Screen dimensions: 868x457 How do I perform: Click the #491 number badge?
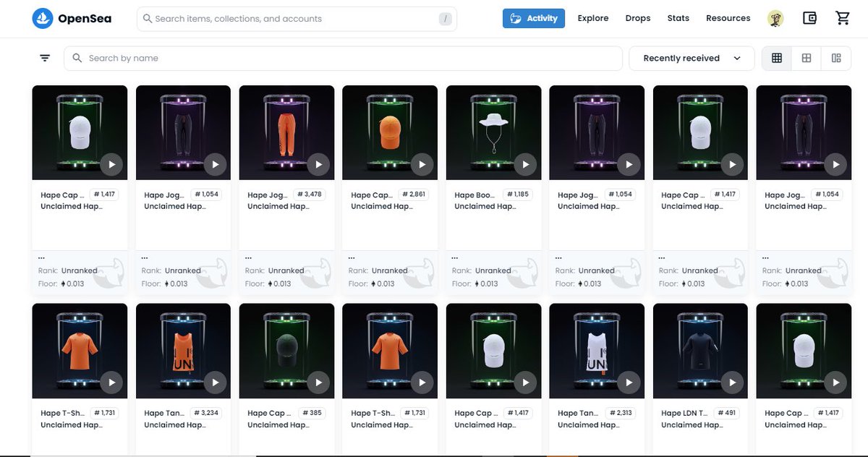tap(727, 413)
